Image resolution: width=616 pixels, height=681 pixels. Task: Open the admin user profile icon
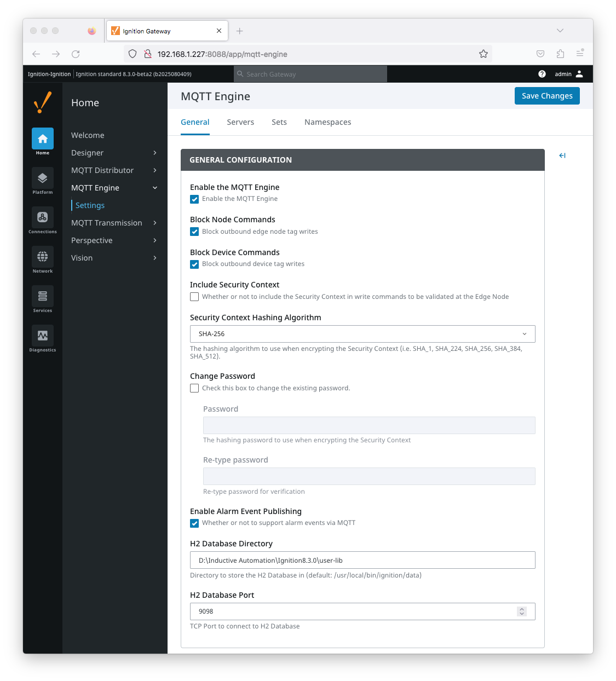click(x=579, y=74)
